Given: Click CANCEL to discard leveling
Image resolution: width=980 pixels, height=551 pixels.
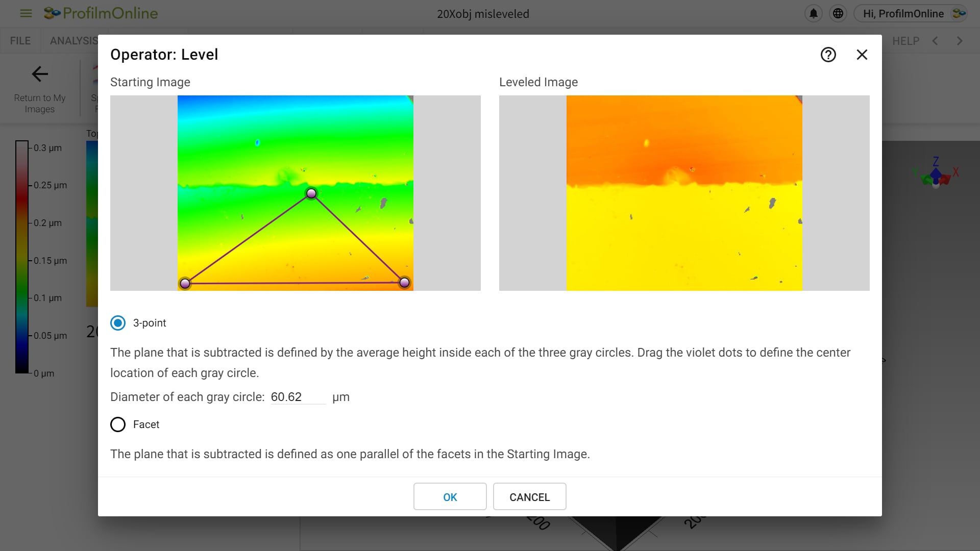Looking at the screenshot, I should pyautogui.click(x=530, y=496).
